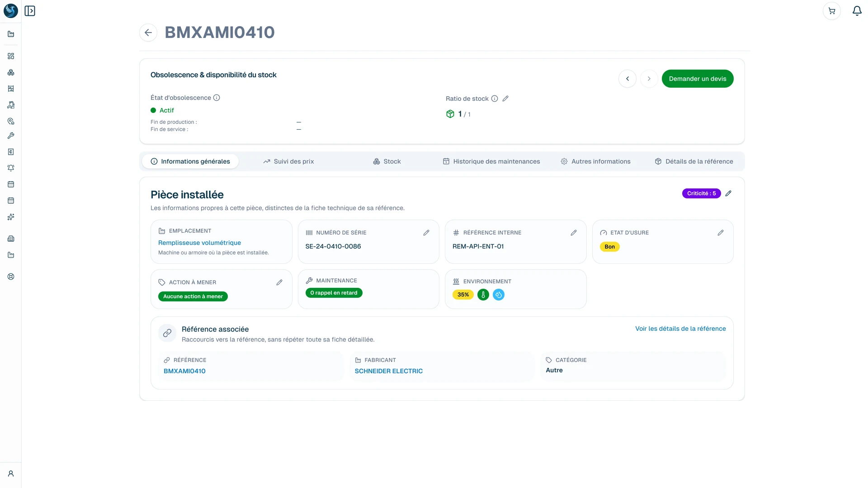The height and width of the screenshot is (488, 868).
Task: Open the BMXAMI0410 reference link
Action: tap(184, 371)
